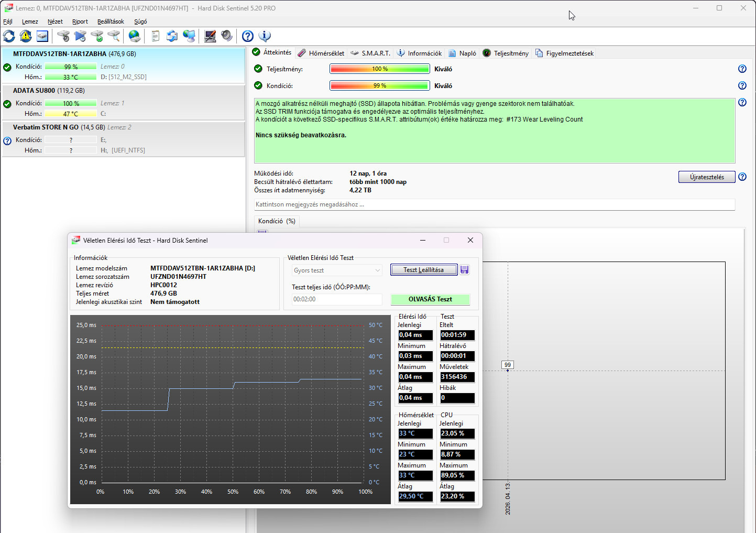The image size is (756, 533).
Task: Click the 99 data point on Kondíció chart
Action: 507,370
